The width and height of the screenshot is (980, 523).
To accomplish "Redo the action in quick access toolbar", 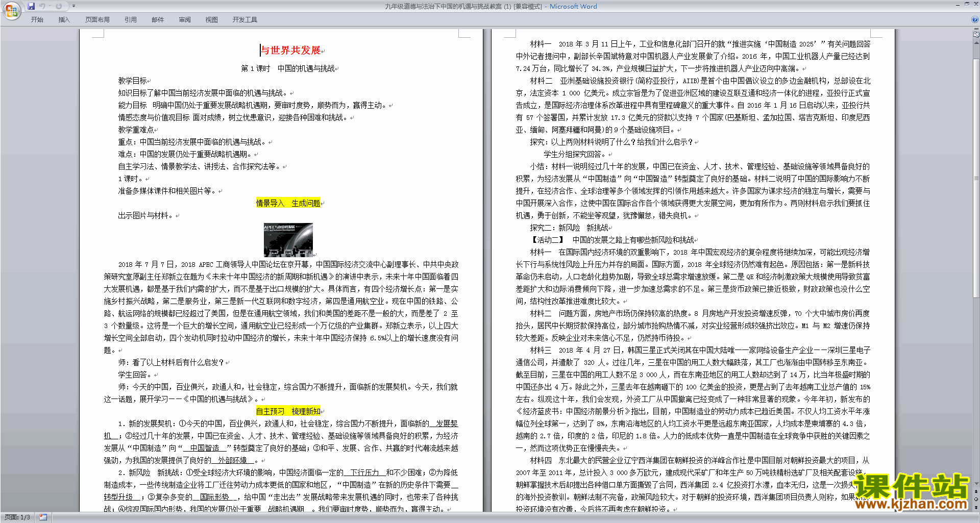I will 59,6.
